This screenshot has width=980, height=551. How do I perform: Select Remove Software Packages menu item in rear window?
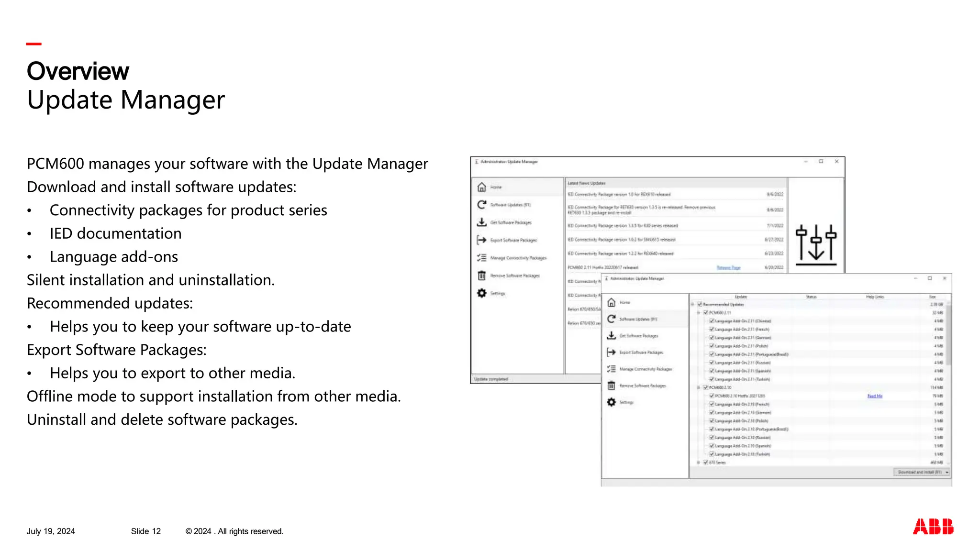[515, 275]
